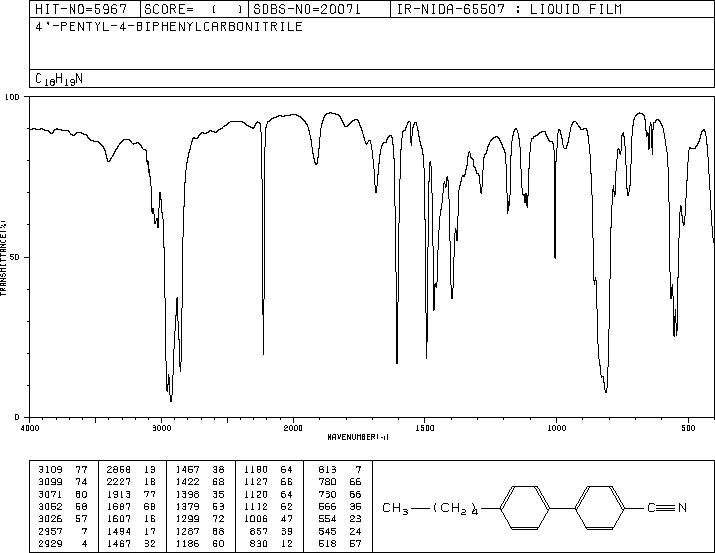Click the 4000 x-axis tick label
Image resolution: width=715 pixels, height=553 pixels.
30,428
